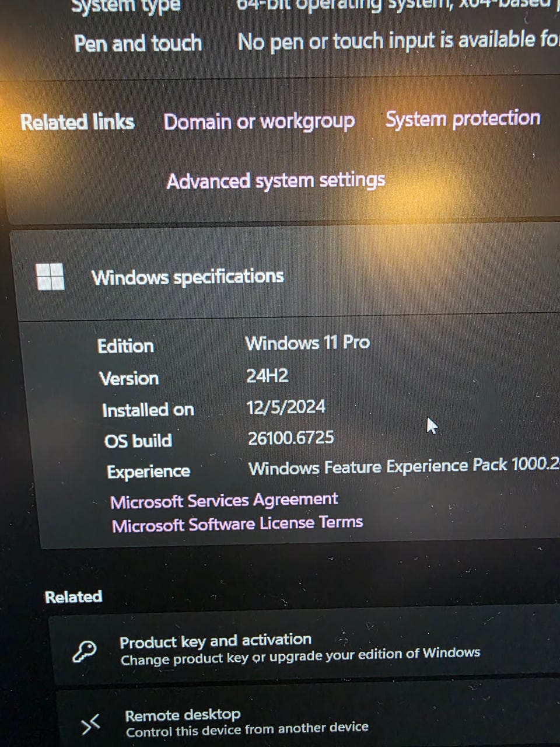Viewport: 560px width, 747px height.
Task: Click the Related links label
Action: [x=78, y=122]
